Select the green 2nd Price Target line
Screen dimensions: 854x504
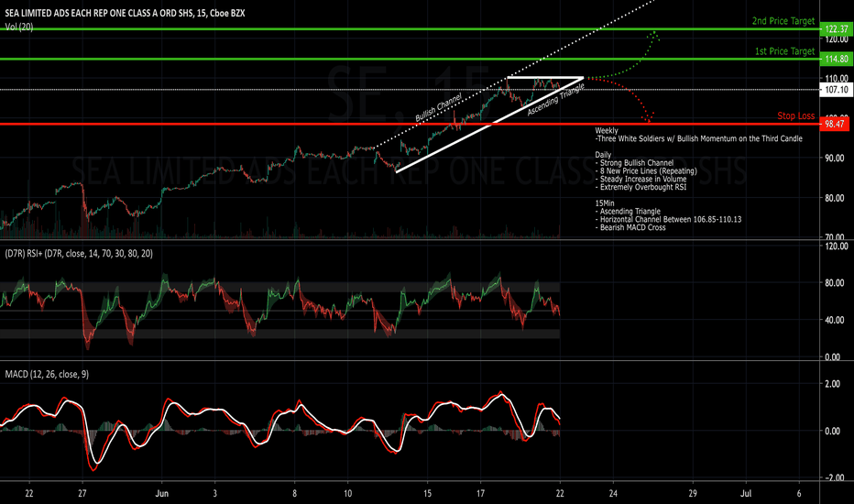pos(410,29)
